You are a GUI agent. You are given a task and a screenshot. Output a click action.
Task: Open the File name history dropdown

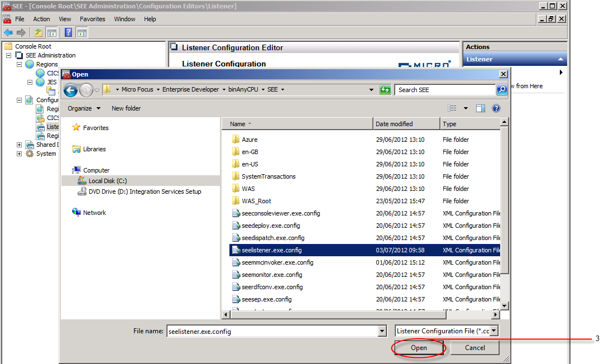click(x=382, y=331)
